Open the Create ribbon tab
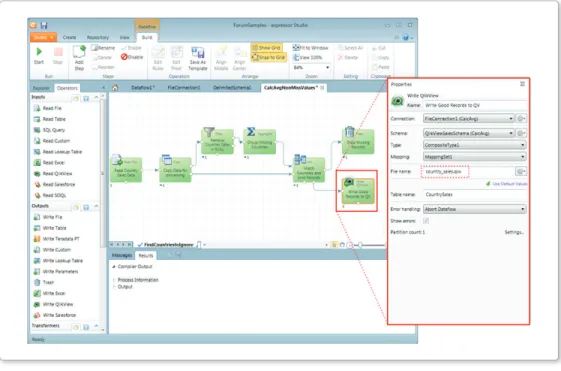The height and width of the screenshot is (371, 561). pos(69,38)
